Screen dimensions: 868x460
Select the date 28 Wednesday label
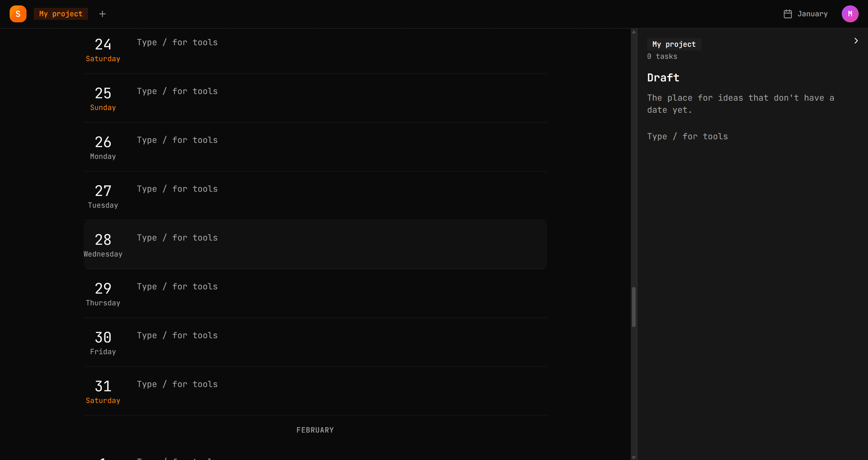click(103, 245)
